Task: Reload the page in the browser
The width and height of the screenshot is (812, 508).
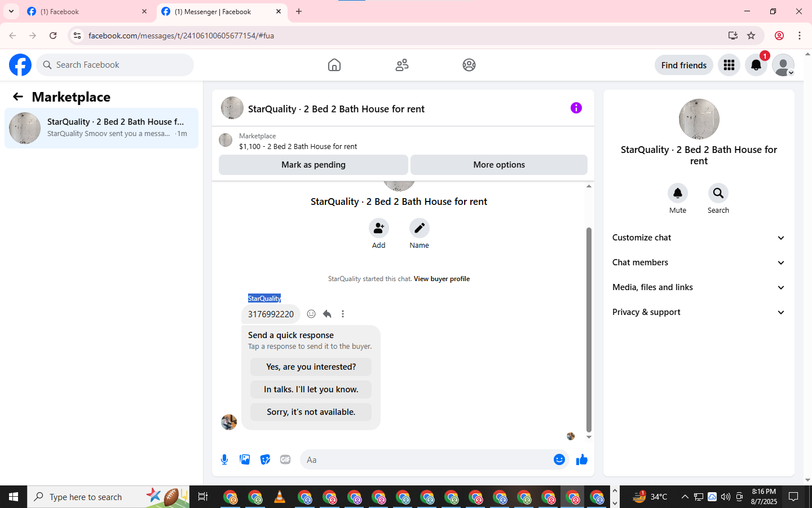Action: click(x=53, y=36)
